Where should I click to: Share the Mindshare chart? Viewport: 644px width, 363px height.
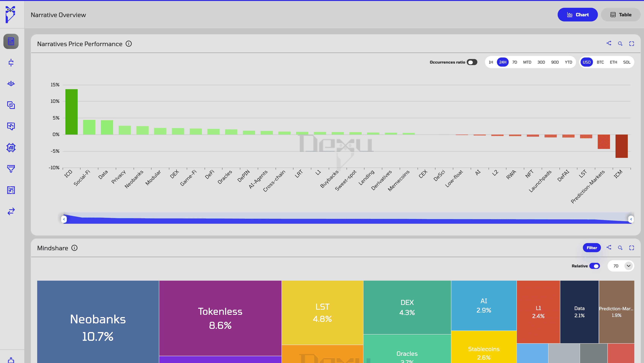pos(609,247)
